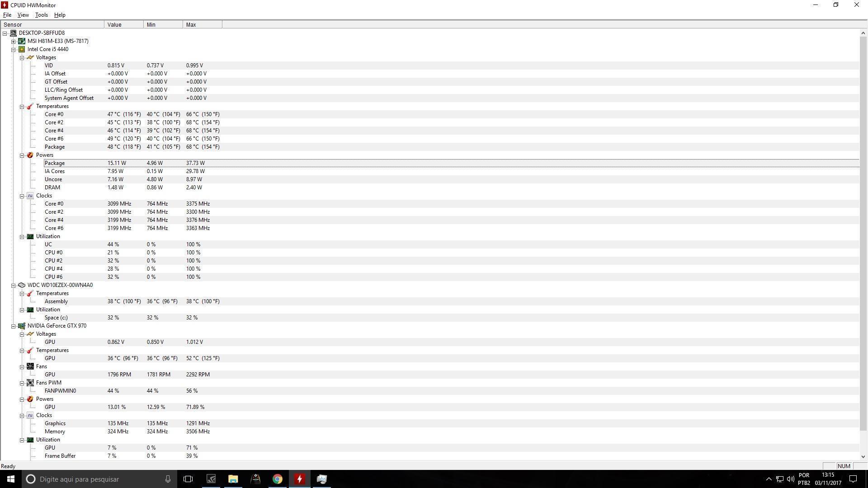Open the View menu
Screen dimensions: 868x488
point(23,15)
